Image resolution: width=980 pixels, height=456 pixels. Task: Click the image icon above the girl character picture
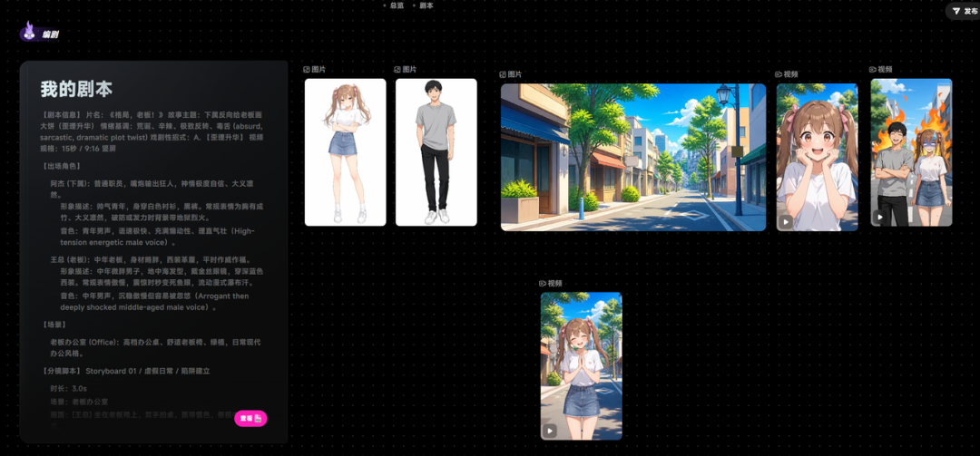pos(307,69)
